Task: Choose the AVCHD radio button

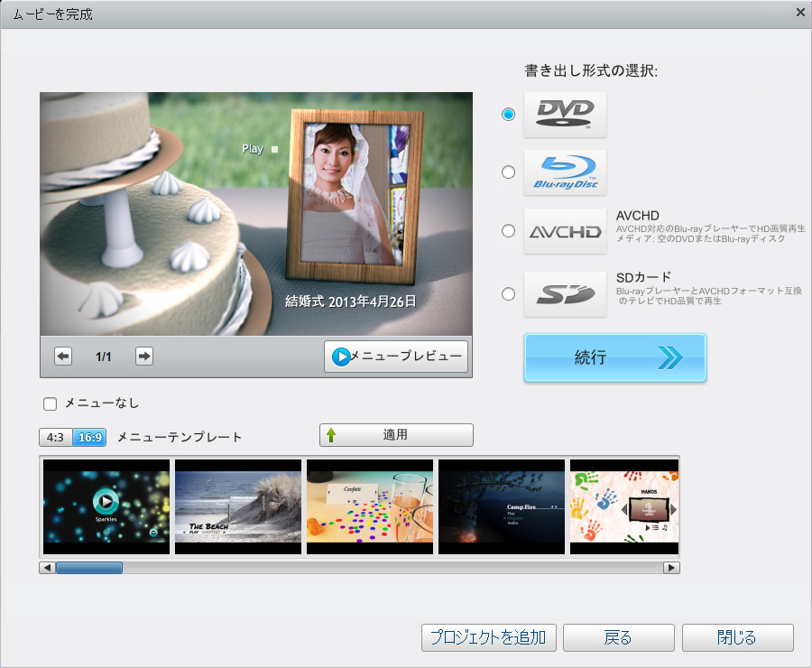Action: pyautogui.click(x=509, y=231)
